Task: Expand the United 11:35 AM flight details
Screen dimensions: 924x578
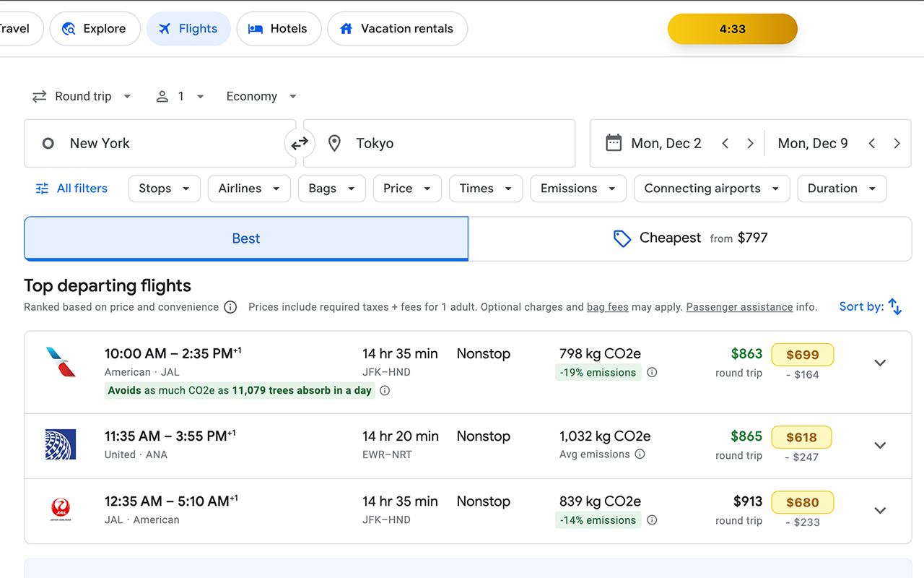Action: [x=880, y=445]
